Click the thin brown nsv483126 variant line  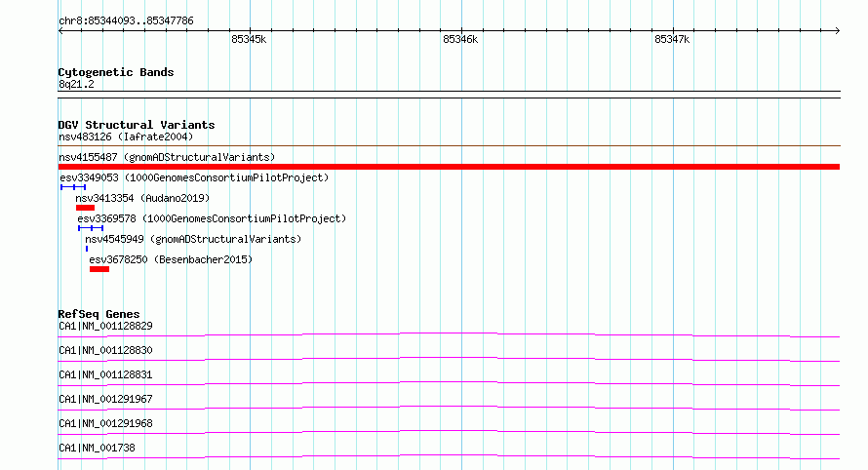point(449,146)
